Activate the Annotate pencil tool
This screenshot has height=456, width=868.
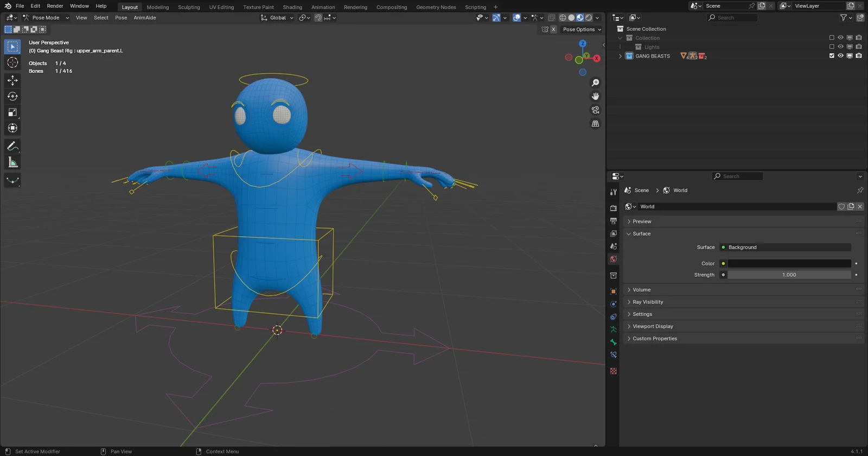tap(12, 147)
